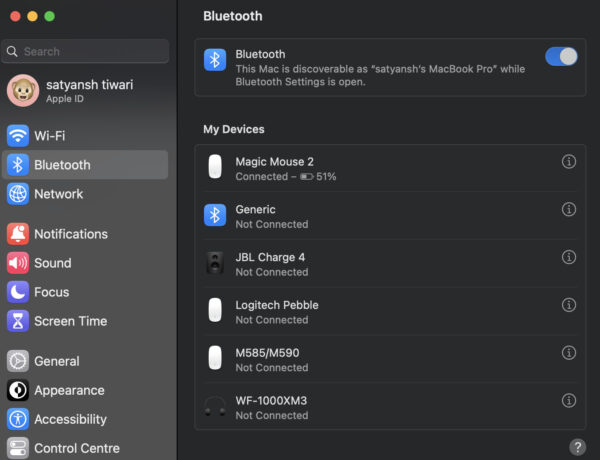Open M585/M590 device info icon
Image resolution: width=600 pixels, height=460 pixels.
coord(569,353)
